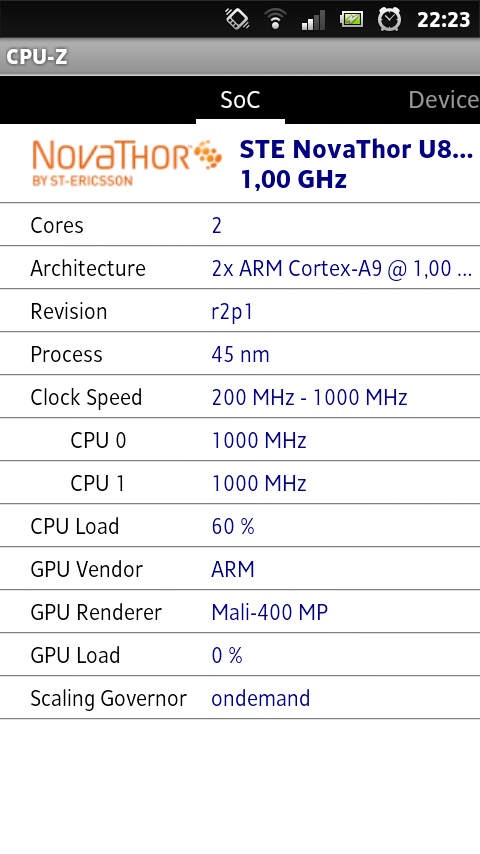Screen dimensions: 480x854
Task: Tap the Scaling Governor ondemand row
Action: (x=240, y=698)
